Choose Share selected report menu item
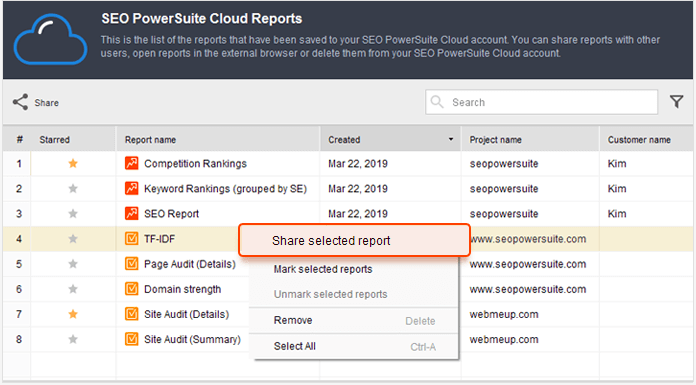The width and height of the screenshot is (696, 385). pos(354,240)
